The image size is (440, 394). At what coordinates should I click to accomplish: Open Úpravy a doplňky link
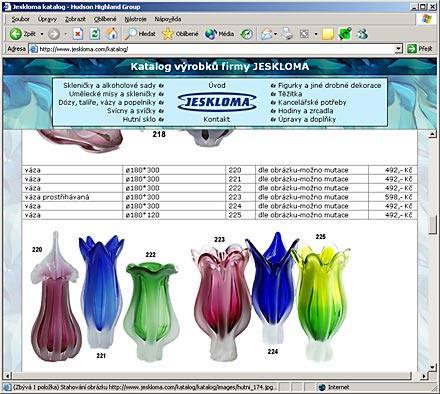pyautogui.click(x=307, y=119)
